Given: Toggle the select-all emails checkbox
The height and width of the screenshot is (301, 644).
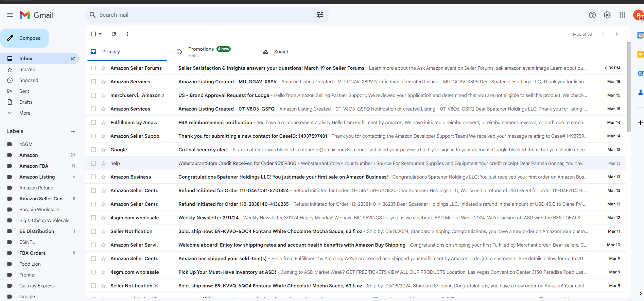Looking at the screenshot, I should point(93,34).
